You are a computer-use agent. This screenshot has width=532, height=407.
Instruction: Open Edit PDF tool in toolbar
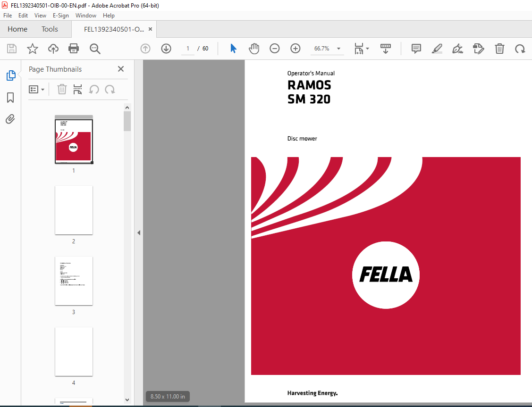point(478,49)
